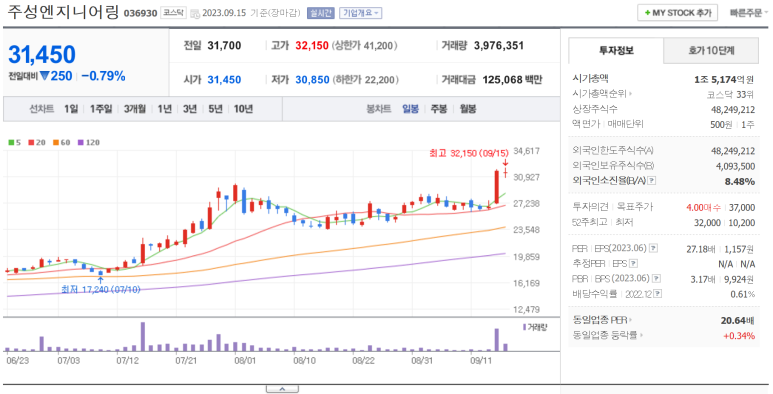Click the 코스닥 market badge
773x394 pixels.
pyautogui.click(x=174, y=13)
